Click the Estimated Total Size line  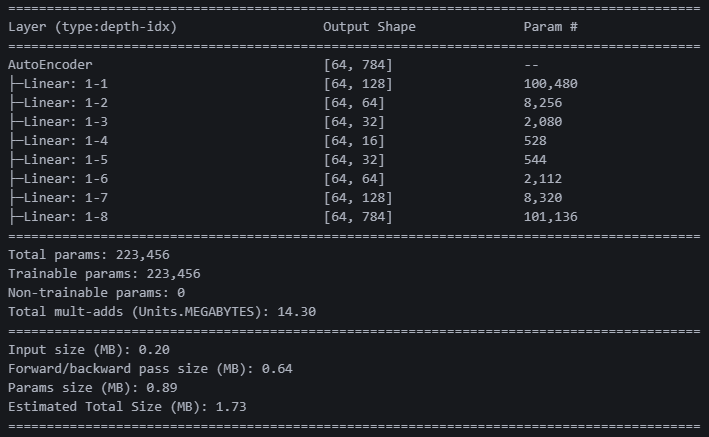click(x=127, y=407)
